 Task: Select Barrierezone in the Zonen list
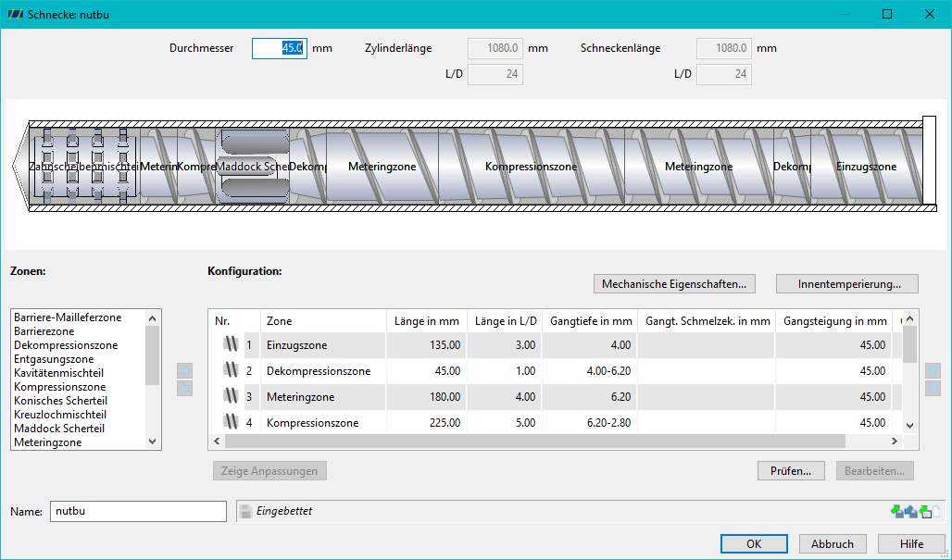44,331
